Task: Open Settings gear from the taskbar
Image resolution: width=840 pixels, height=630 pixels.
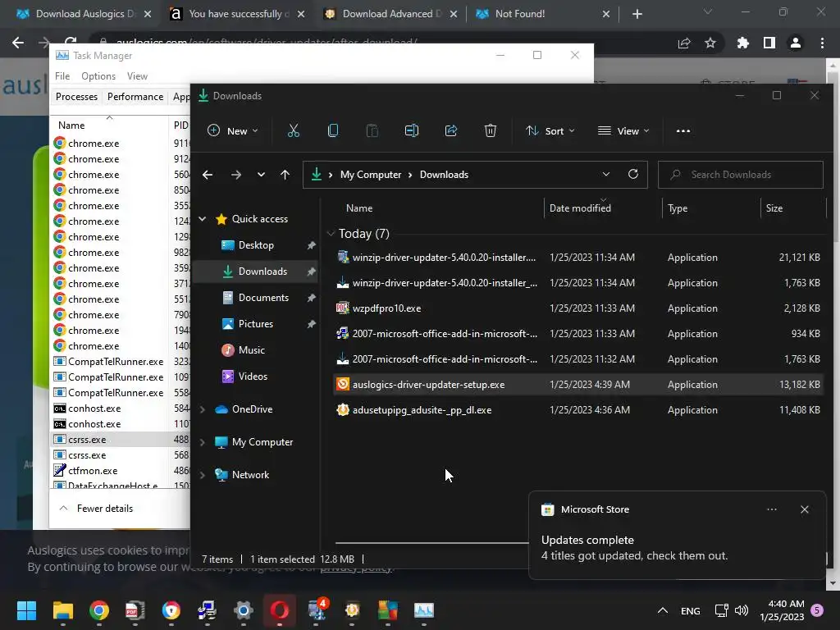Action: pos(243,610)
